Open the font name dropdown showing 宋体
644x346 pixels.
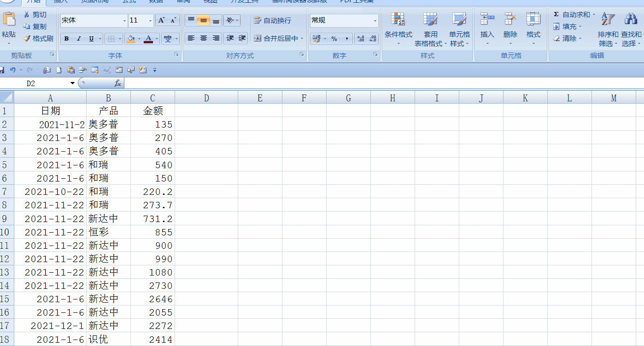[124, 21]
